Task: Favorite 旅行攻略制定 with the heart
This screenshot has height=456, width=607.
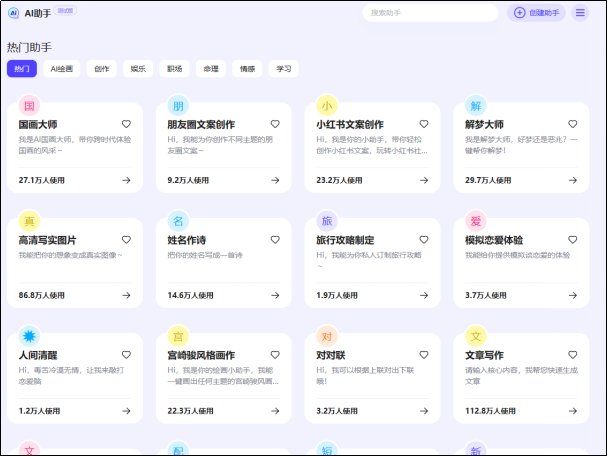Action: pos(424,240)
